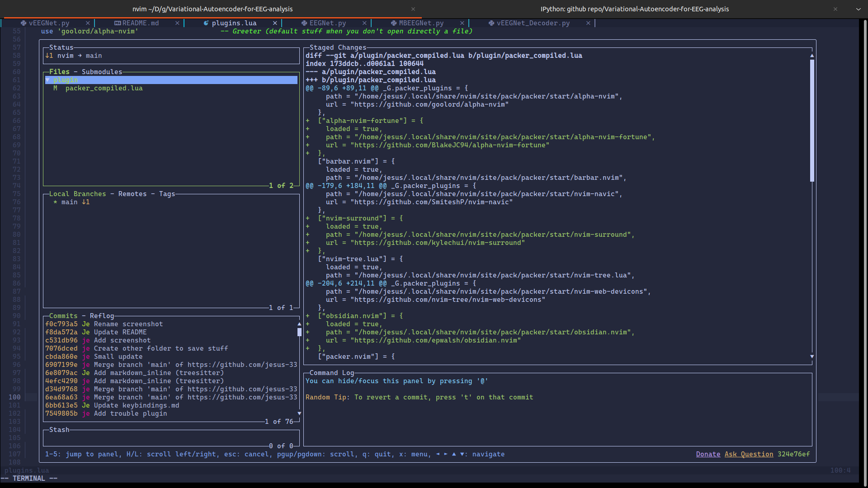Click the markdown icon on README.md tab
The image size is (868, 488).
[x=118, y=23]
